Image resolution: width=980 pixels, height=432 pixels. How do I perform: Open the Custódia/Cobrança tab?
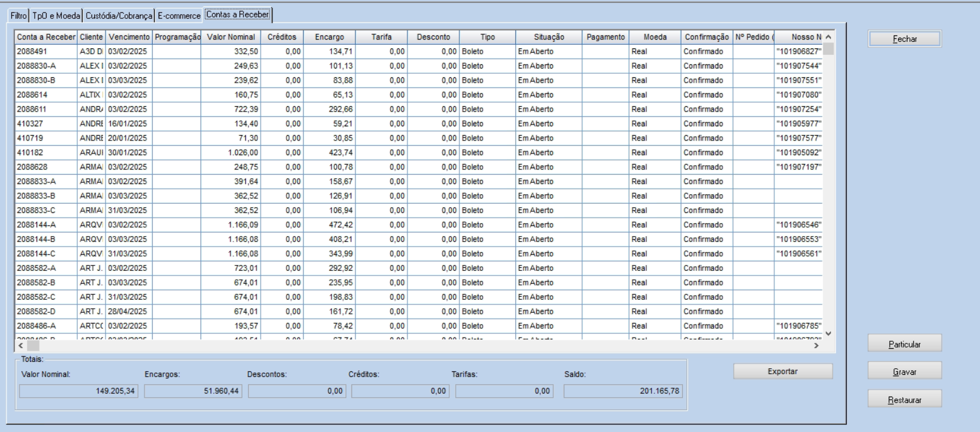119,16
